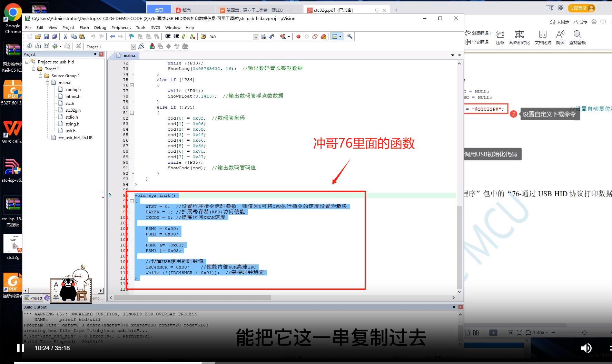Image resolution: width=612 pixels, height=364 pixels.
Task: Open Options for Target magic wand
Action: tap(141, 46)
